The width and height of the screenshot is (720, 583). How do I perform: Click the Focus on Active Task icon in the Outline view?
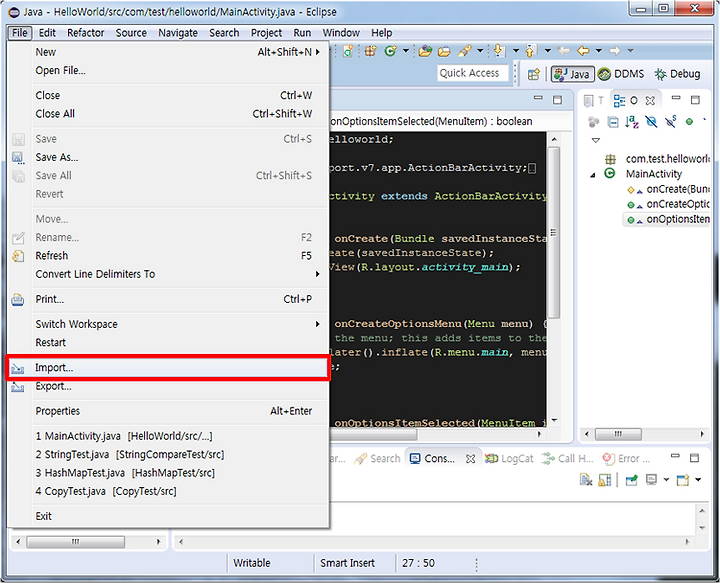[x=594, y=122]
